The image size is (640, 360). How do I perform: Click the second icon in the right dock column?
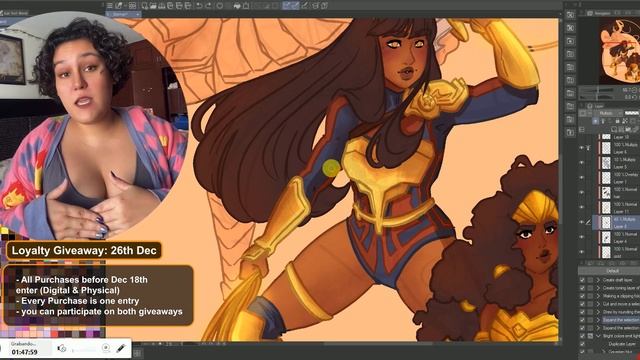tap(571, 28)
